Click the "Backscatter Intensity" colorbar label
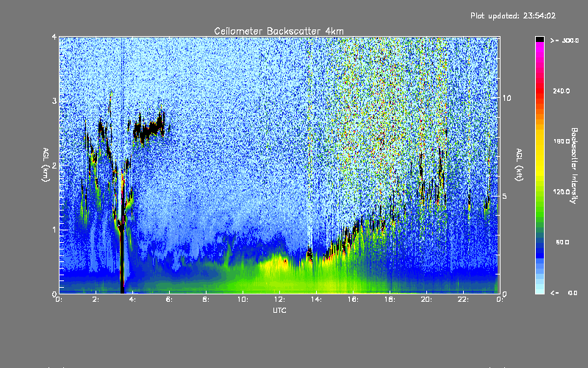This screenshot has height=368, width=588. pyautogui.click(x=574, y=166)
